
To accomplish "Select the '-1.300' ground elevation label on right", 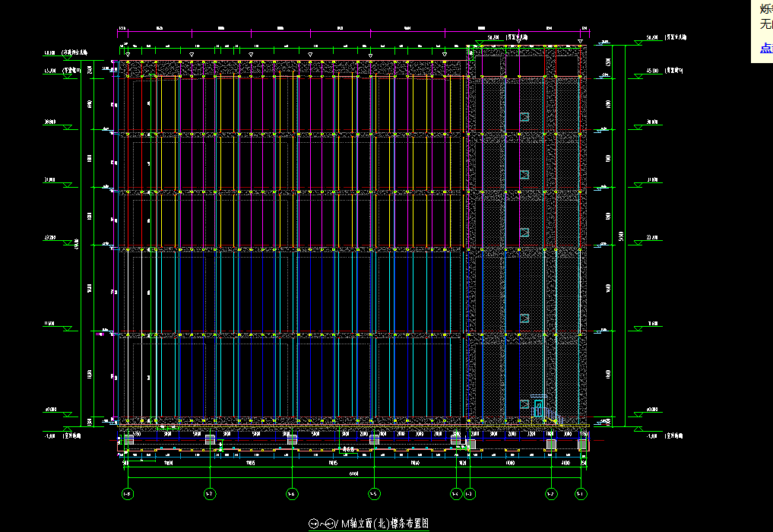I will click(651, 435).
